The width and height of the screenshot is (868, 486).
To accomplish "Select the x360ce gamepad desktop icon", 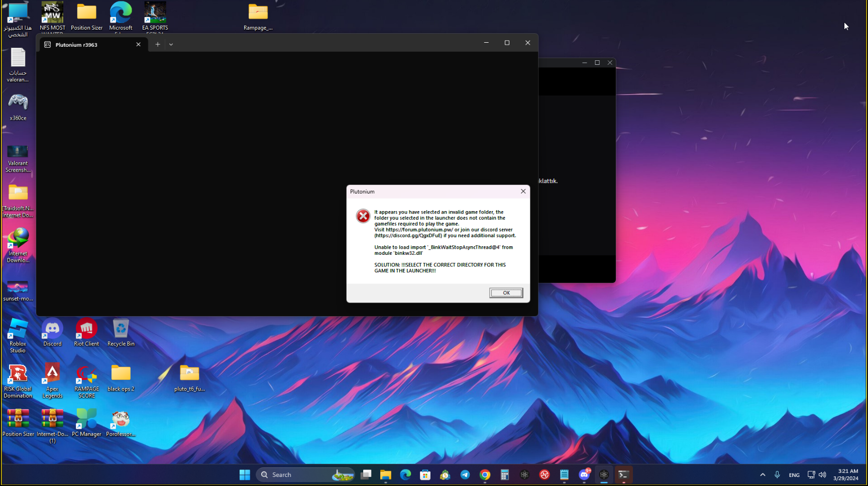I will point(18,107).
